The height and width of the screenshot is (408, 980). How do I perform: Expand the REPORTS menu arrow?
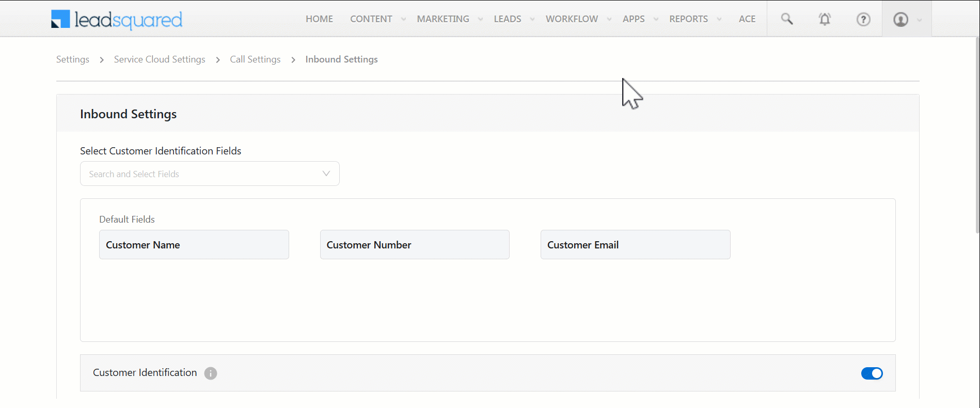tap(719, 19)
